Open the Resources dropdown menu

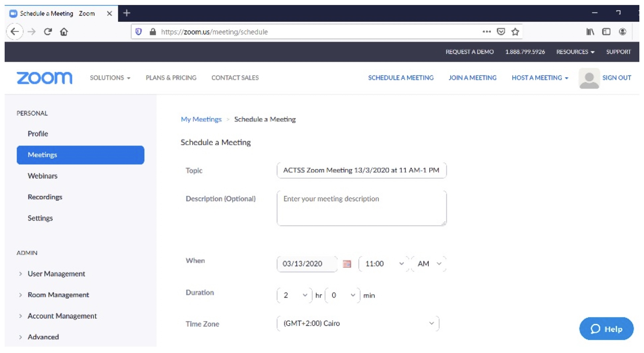tap(575, 52)
